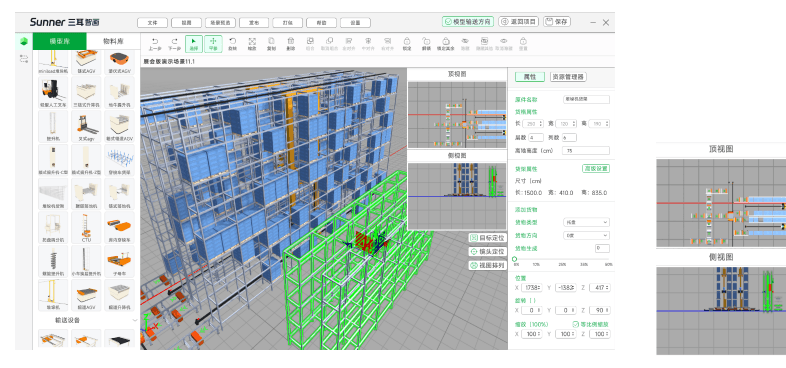
Task: Click the 上一步 undo icon
Action: tap(154, 41)
